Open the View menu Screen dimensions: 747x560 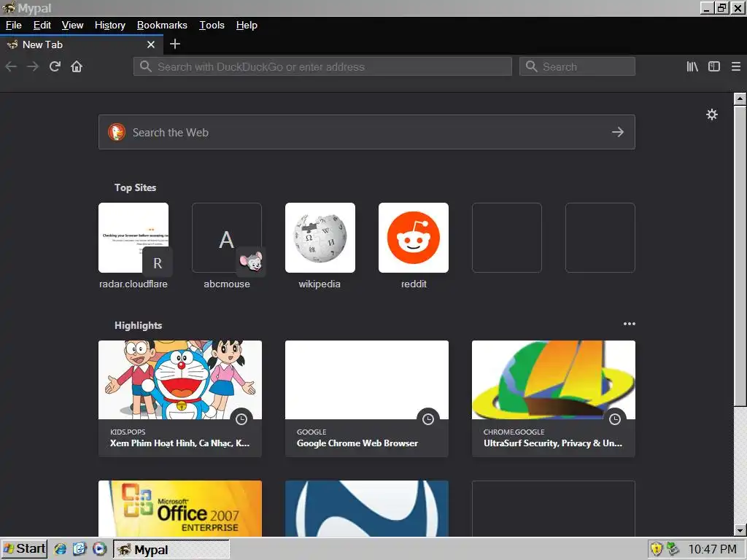[x=72, y=26]
